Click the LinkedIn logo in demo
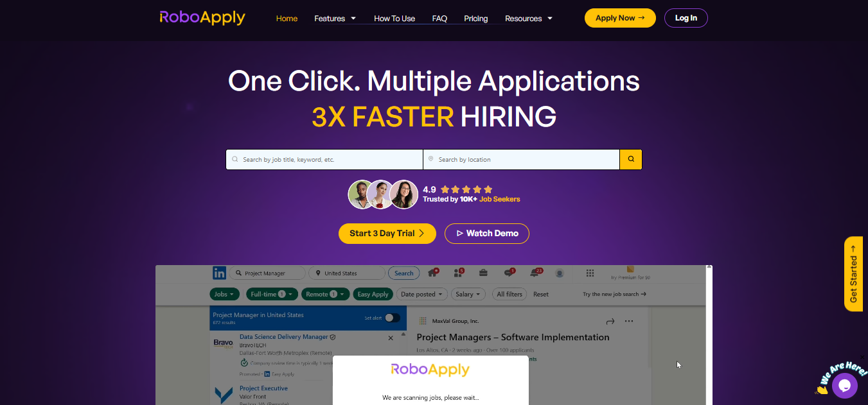 click(219, 273)
